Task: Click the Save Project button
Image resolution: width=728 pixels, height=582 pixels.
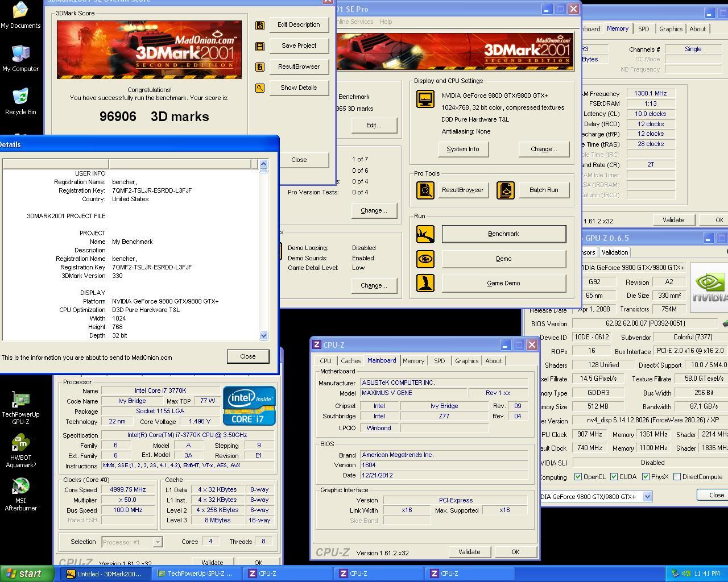Action: pos(299,45)
